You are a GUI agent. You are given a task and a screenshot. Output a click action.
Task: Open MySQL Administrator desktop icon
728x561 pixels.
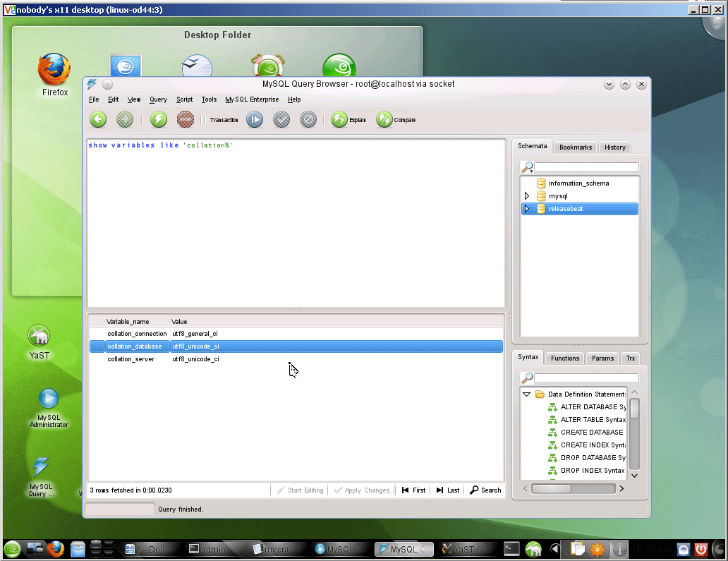(x=49, y=408)
